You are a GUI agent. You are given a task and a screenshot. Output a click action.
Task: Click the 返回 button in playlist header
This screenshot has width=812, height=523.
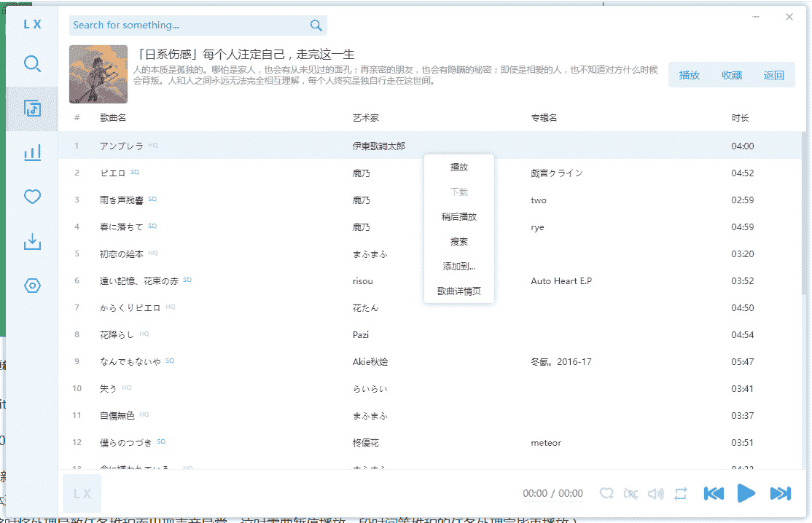pyautogui.click(x=773, y=75)
